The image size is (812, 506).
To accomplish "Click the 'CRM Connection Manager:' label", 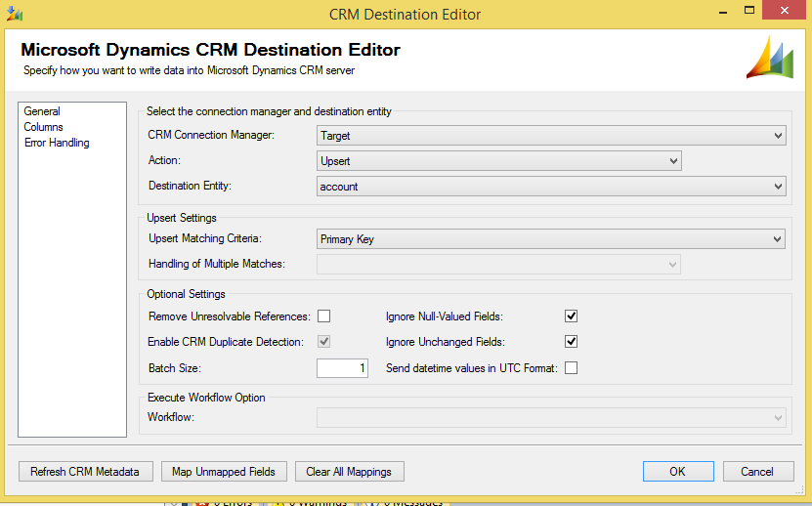I will (211, 135).
